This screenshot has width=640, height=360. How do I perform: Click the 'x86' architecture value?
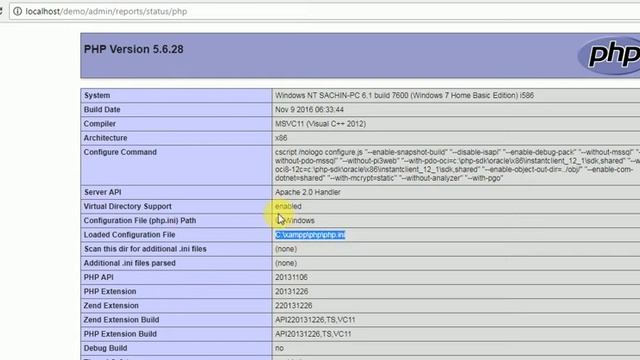point(281,138)
